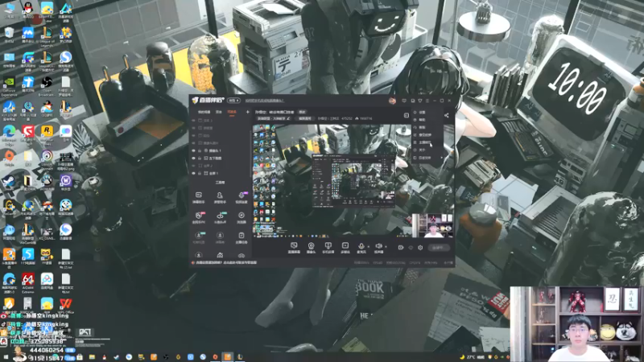Mute the microphone icon in the streaming toolbar
644x362 pixels.
361,246
